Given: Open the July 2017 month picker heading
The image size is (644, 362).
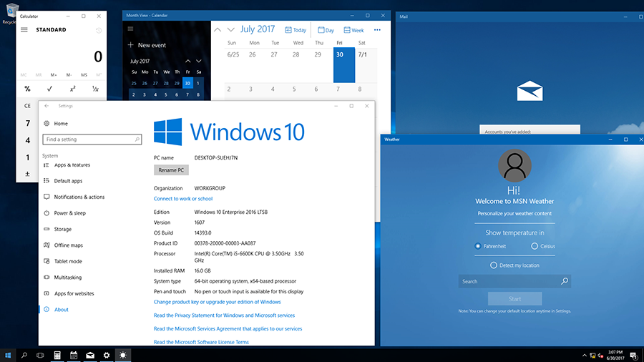Looking at the screenshot, I should click(258, 29).
